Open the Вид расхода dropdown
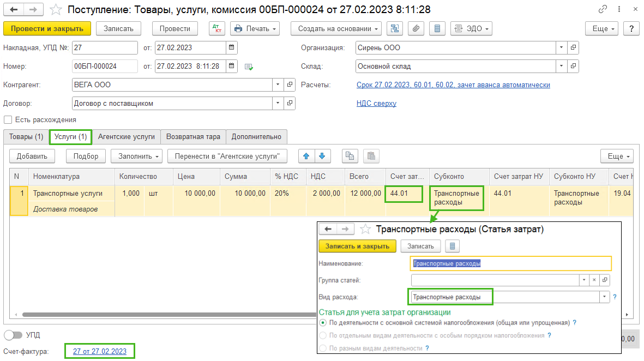644x361 pixels. pyautogui.click(x=604, y=297)
